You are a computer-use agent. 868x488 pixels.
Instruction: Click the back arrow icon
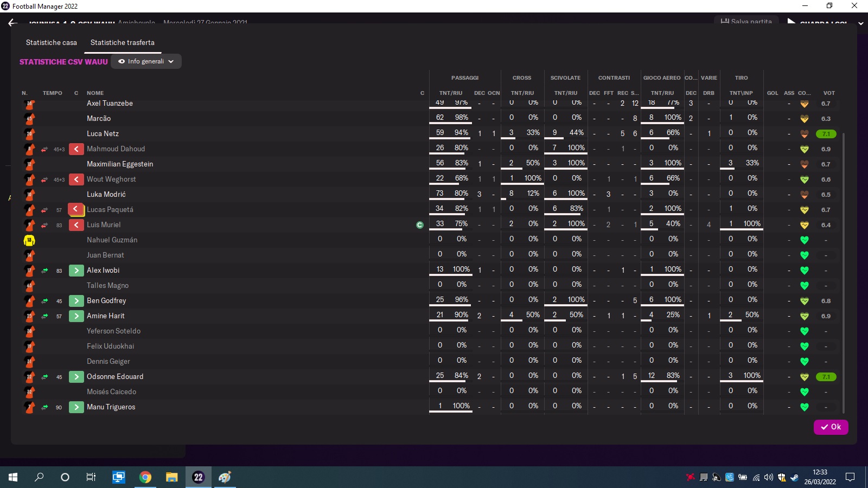[x=13, y=23]
